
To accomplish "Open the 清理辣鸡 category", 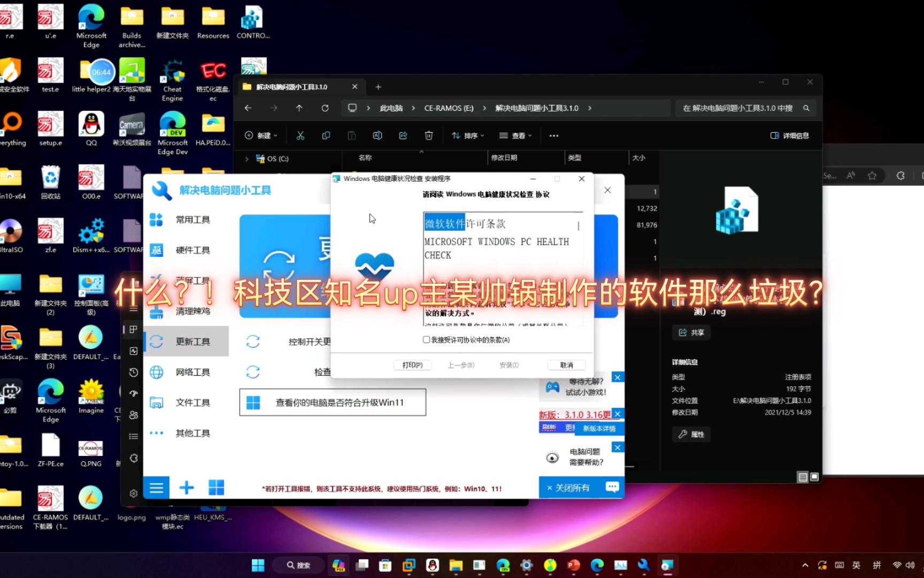I will pyautogui.click(x=186, y=311).
